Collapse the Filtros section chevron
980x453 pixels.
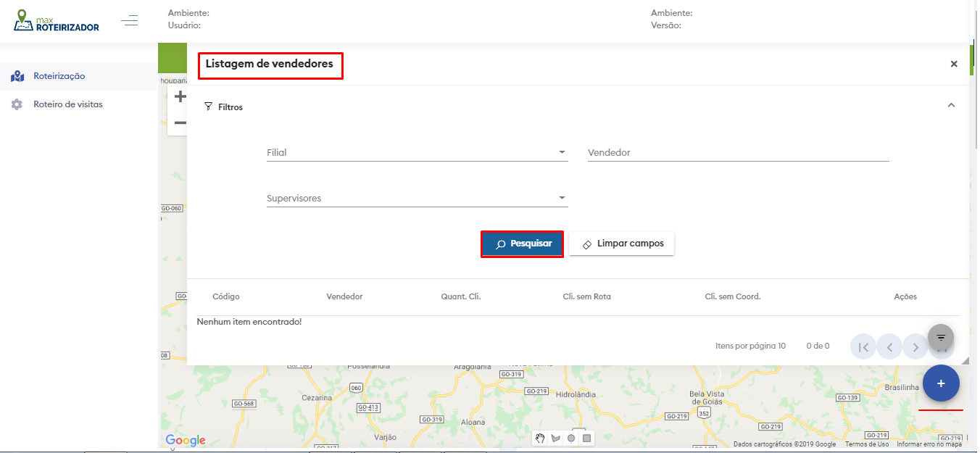[951, 106]
